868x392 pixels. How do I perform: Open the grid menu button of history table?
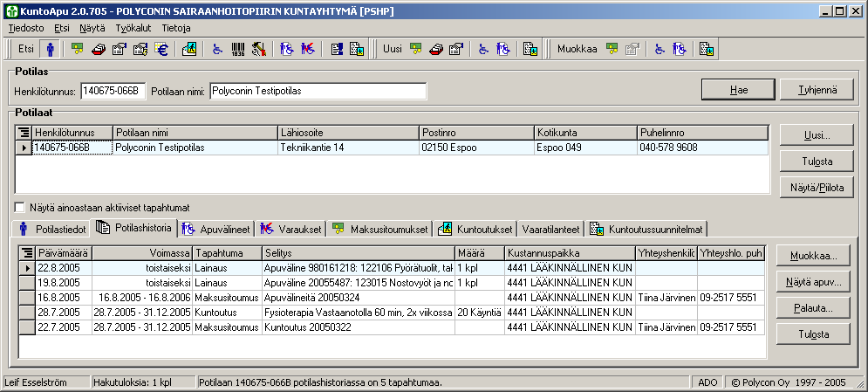(27, 253)
